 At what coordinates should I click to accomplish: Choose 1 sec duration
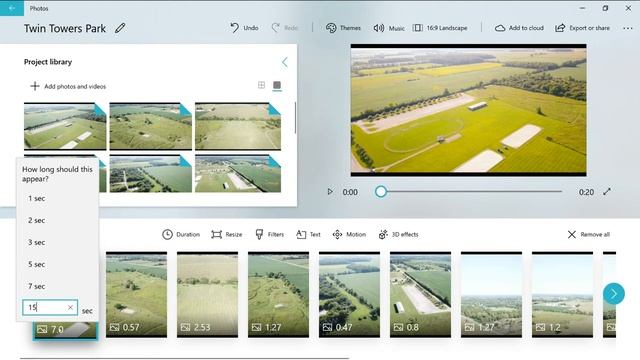[57, 198]
